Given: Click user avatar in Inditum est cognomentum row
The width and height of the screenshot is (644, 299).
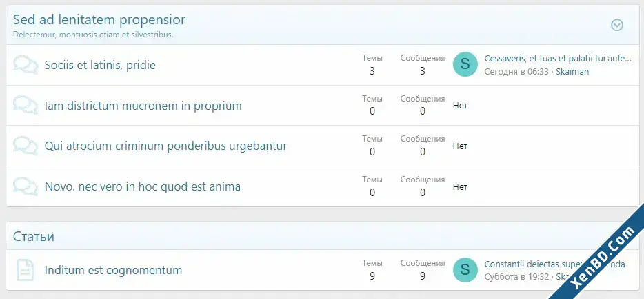Looking at the screenshot, I should tap(465, 270).
